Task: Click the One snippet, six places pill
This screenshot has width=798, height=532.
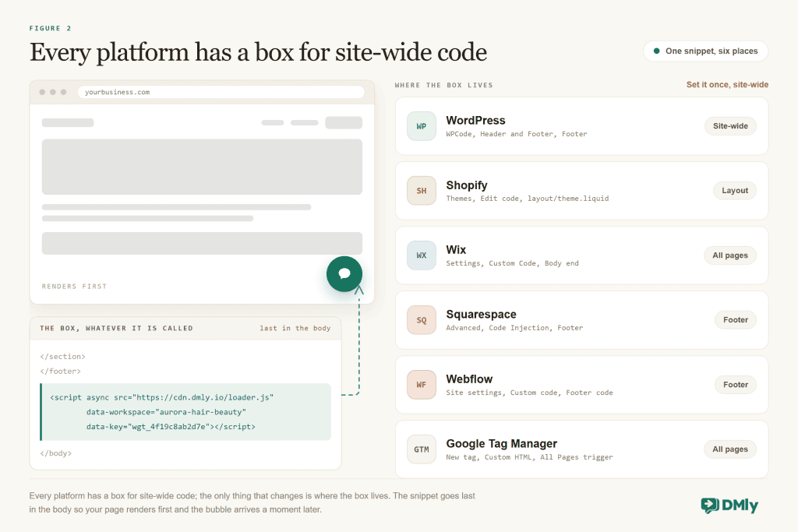Action: (705, 51)
